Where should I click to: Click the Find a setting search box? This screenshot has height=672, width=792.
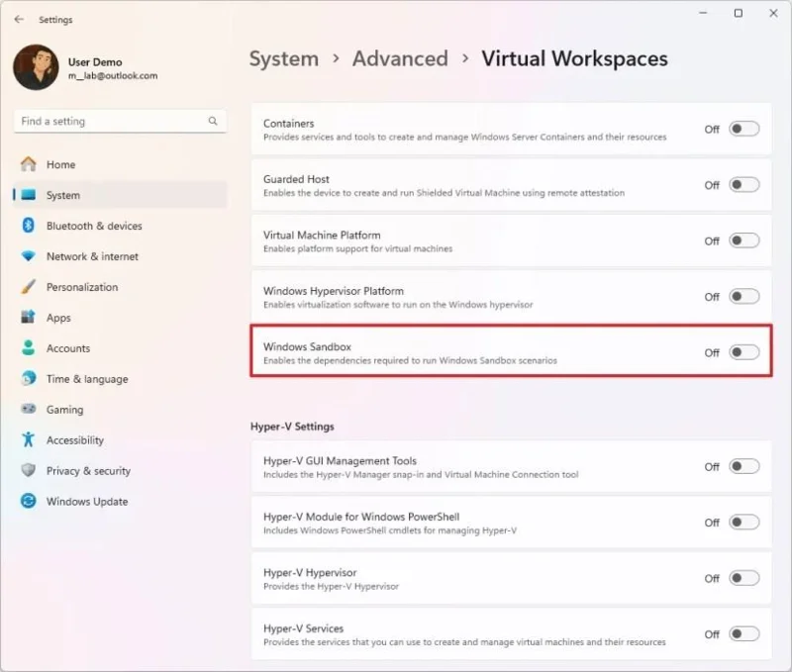pyautogui.click(x=120, y=121)
